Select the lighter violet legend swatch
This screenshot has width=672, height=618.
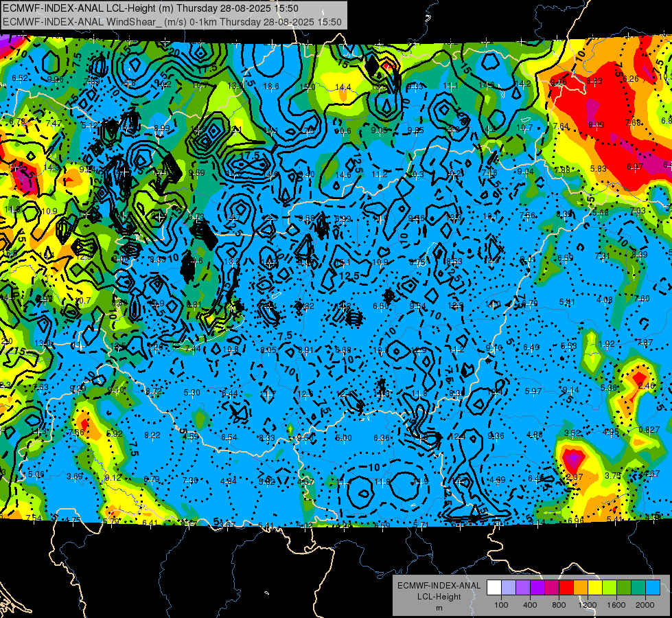(x=523, y=588)
